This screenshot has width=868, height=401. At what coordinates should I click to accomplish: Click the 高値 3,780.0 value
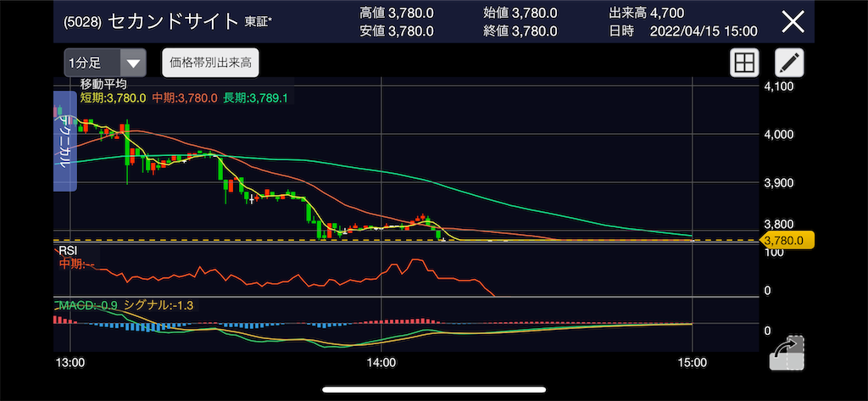(397, 13)
